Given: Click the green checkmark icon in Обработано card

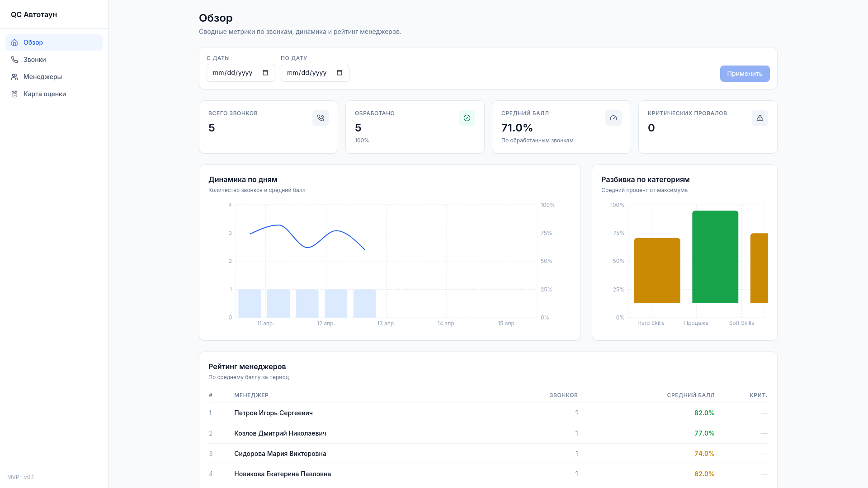Looking at the screenshot, I should 467,118.
